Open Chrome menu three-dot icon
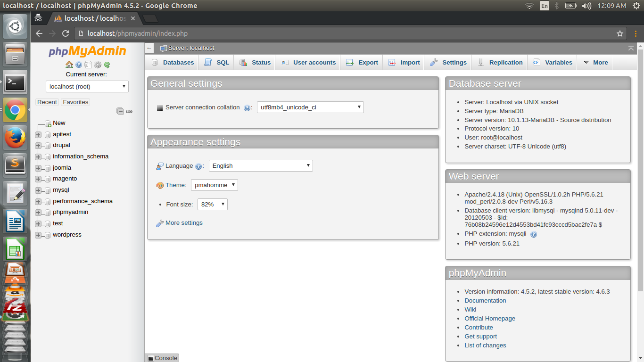The width and height of the screenshot is (644, 362). pyautogui.click(x=636, y=33)
